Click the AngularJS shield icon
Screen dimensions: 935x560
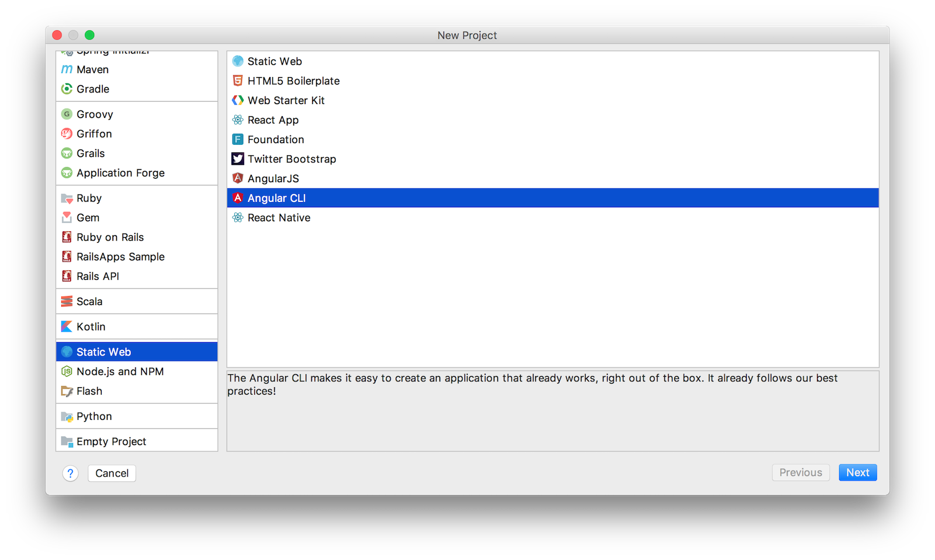(238, 179)
